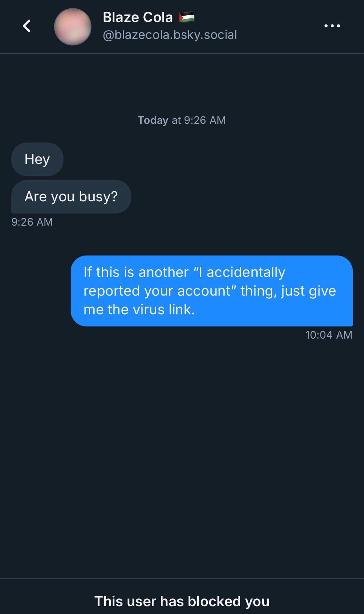The height and width of the screenshot is (614, 364).
Task: Click the word "busy?" in the received message
Action: (98, 197)
